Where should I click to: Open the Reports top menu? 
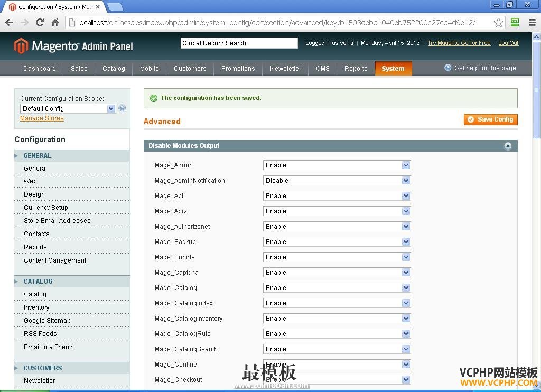(x=356, y=68)
